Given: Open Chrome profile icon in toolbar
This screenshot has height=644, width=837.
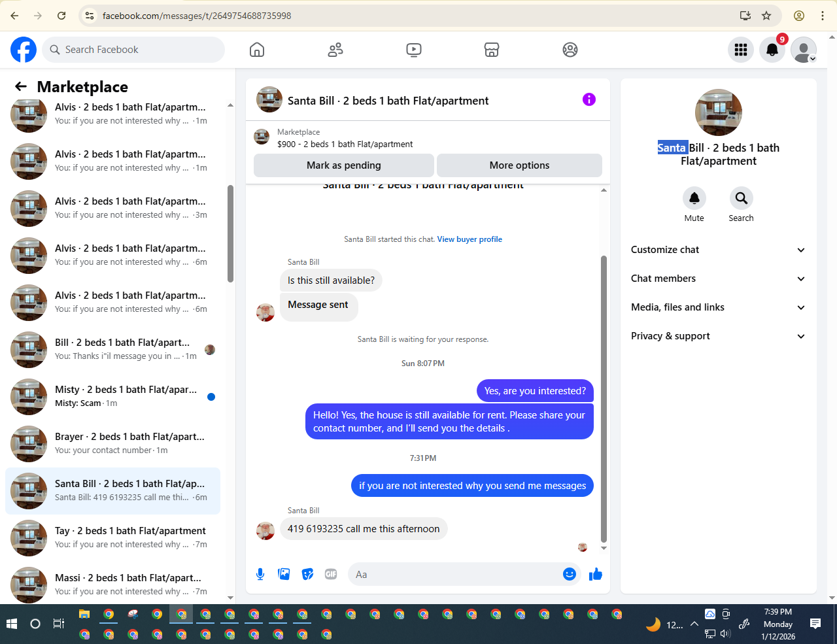Looking at the screenshot, I should 798,16.
